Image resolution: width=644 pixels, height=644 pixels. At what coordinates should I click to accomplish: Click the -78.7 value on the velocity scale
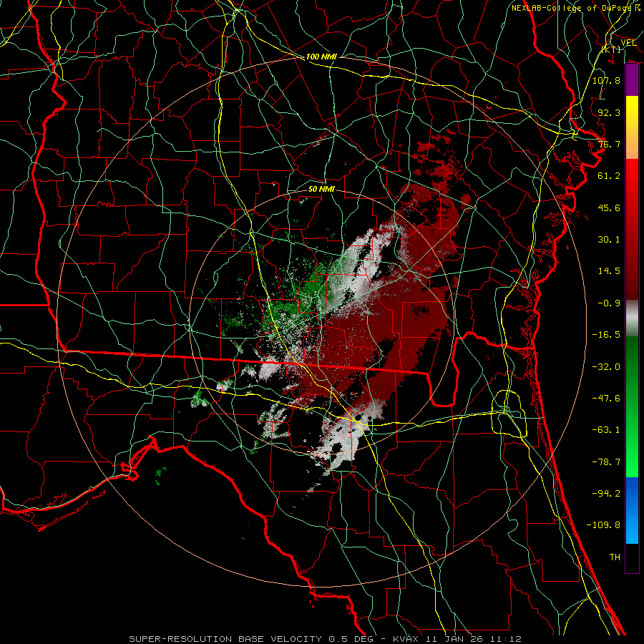click(x=606, y=462)
